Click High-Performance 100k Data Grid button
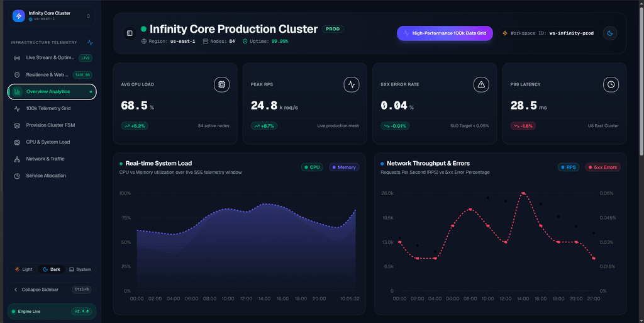Viewport: 644px width, 323px height. pyautogui.click(x=445, y=33)
